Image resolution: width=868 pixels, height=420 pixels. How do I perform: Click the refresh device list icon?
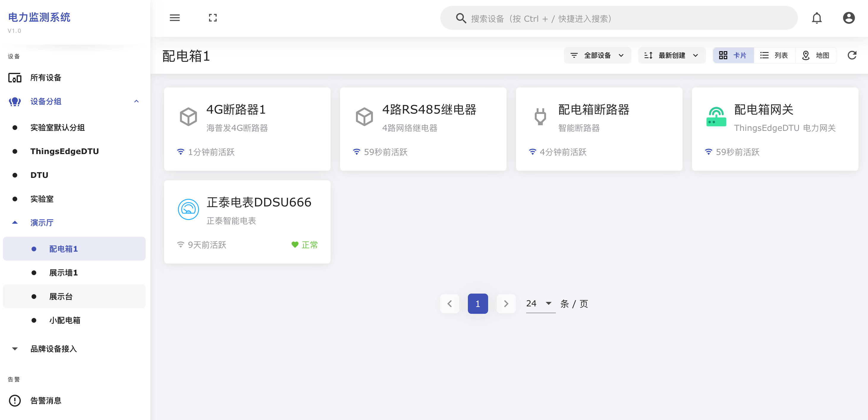coord(852,55)
